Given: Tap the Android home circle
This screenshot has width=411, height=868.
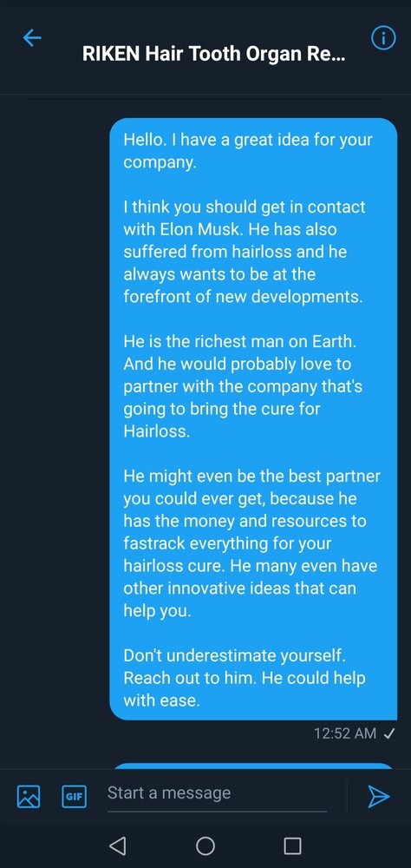Looking at the screenshot, I should [x=205, y=845].
